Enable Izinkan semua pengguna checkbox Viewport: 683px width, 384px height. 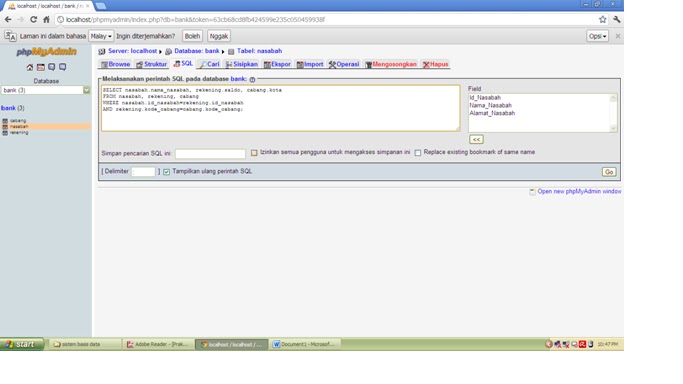point(254,153)
